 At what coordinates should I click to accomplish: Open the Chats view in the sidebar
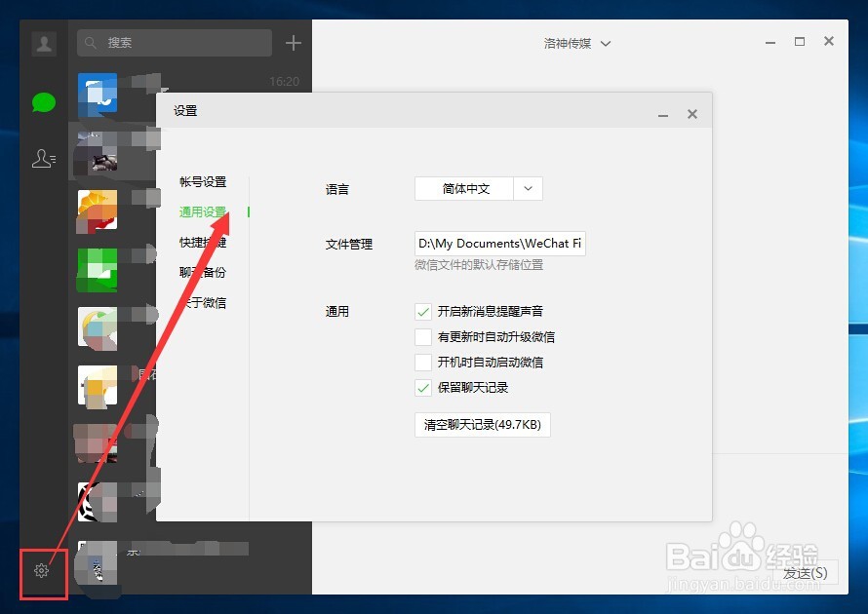pyautogui.click(x=43, y=101)
